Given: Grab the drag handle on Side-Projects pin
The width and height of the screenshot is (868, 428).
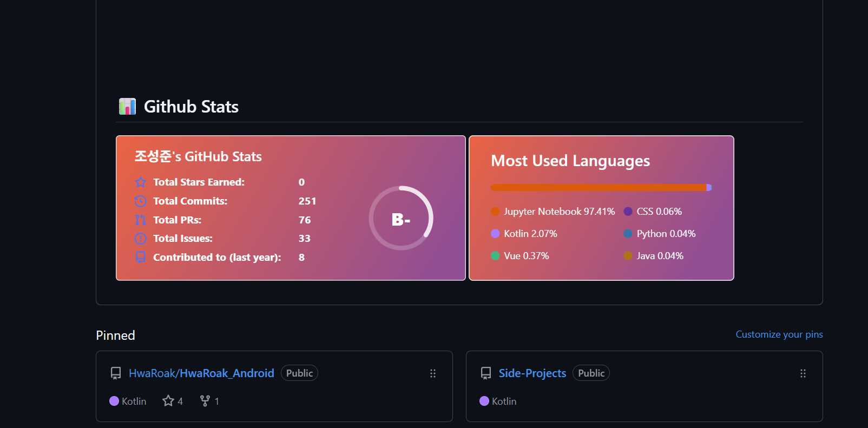Looking at the screenshot, I should [803, 373].
